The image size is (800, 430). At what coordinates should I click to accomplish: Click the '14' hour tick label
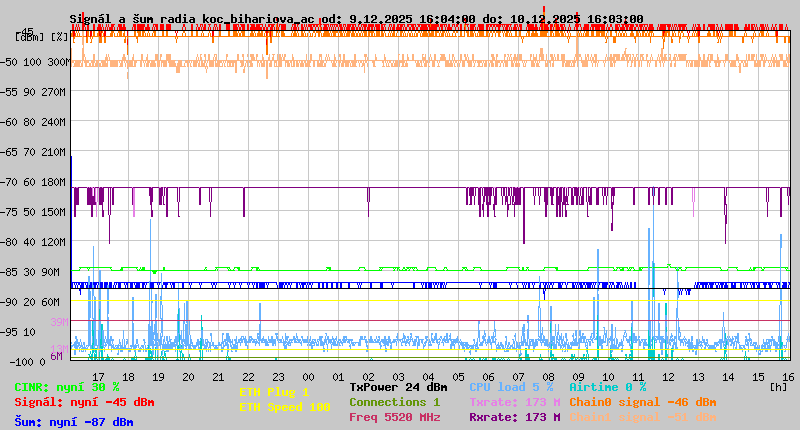729,377
